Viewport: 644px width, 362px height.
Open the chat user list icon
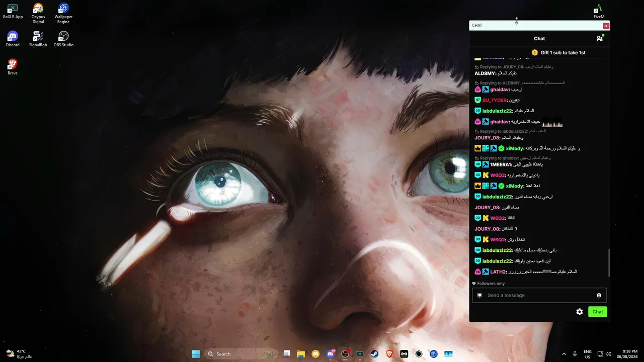point(600,38)
